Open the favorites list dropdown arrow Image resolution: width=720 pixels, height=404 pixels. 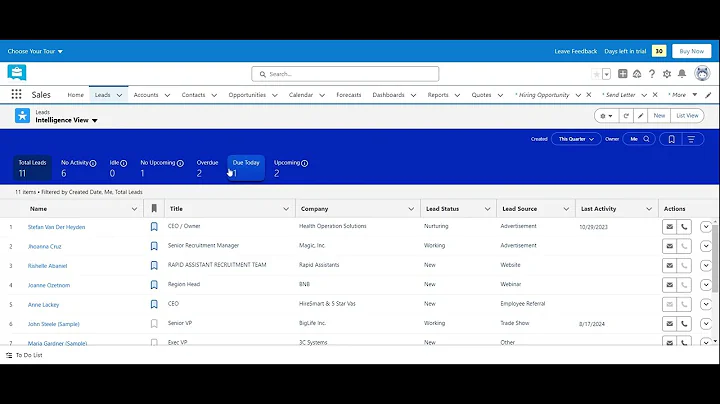(607, 74)
